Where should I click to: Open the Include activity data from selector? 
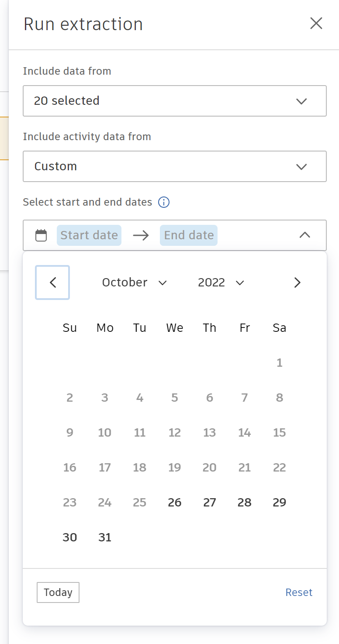[x=175, y=166]
